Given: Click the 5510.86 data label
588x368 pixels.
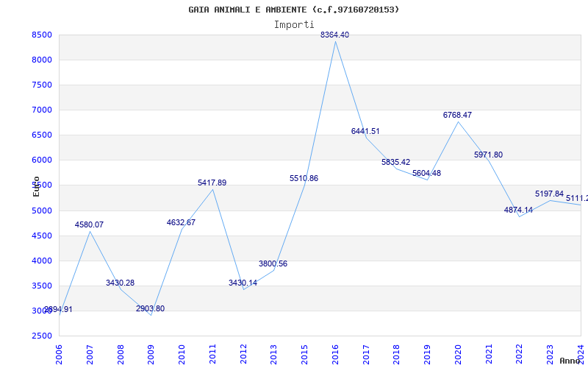Looking at the screenshot, I should pyautogui.click(x=304, y=178).
